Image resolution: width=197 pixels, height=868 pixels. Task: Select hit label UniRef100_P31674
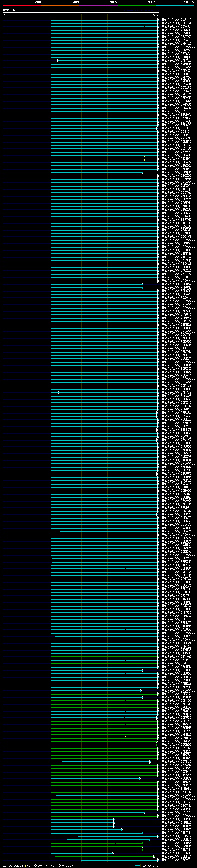pyautogui.click(x=177, y=91)
